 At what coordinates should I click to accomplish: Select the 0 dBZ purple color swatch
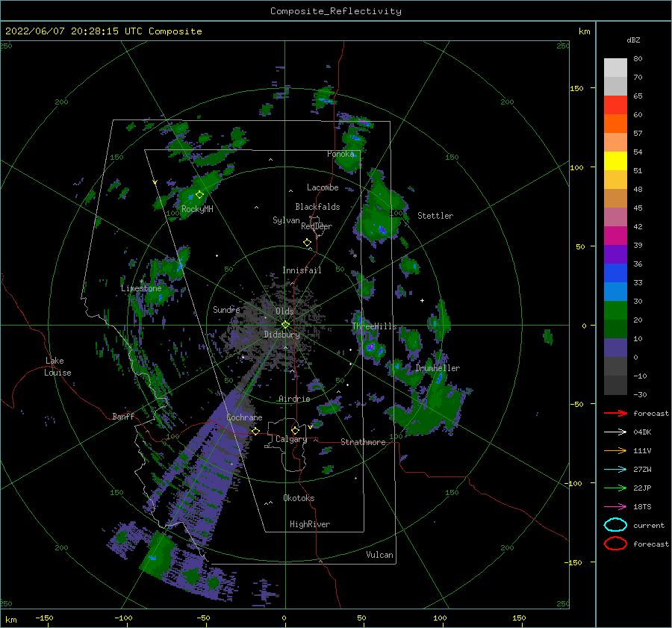[x=615, y=347]
